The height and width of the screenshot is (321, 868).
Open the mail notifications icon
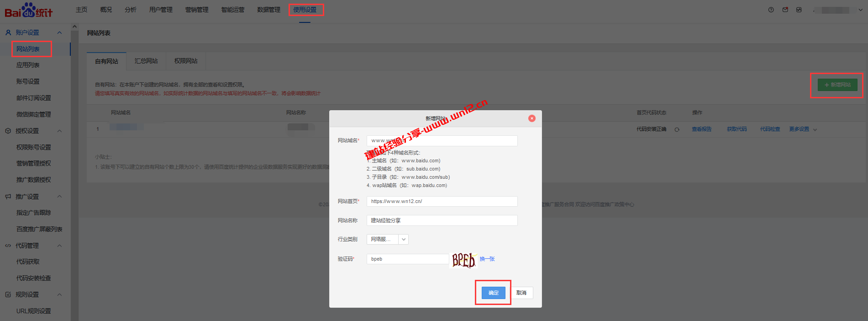(785, 10)
